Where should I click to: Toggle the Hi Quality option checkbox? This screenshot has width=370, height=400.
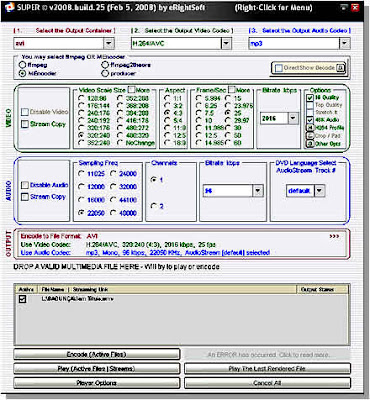(310, 98)
